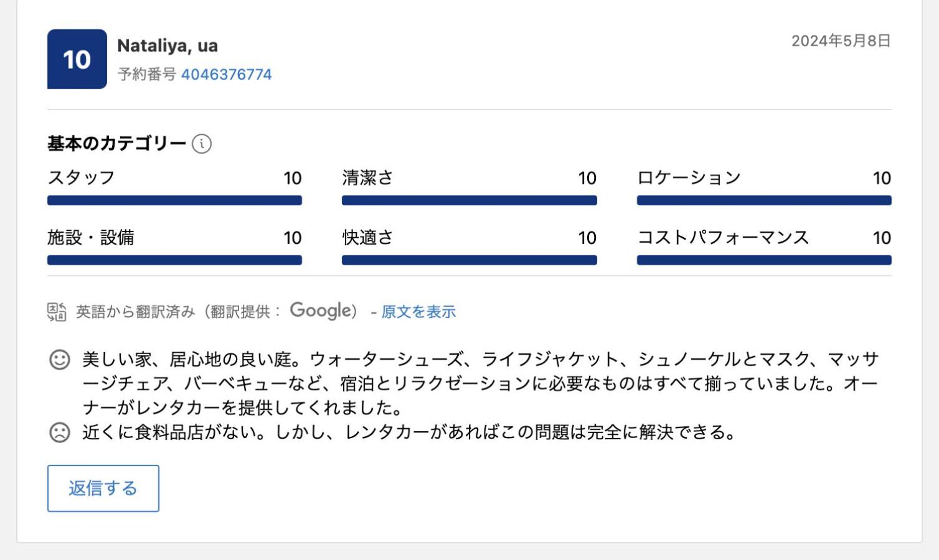Click the 快適さ category label
The height and width of the screenshot is (560, 939).
pyautogui.click(x=368, y=238)
